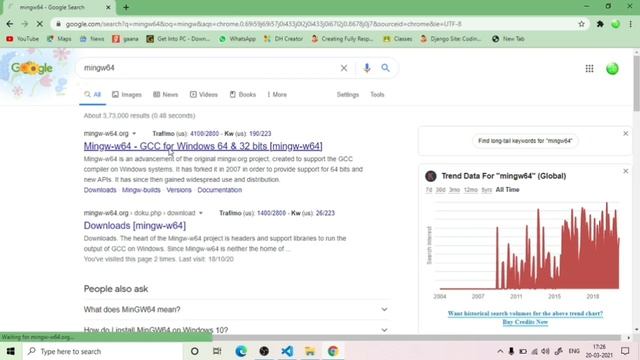Open the Mingw-w64 GCC for Windows result
This screenshot has width=640, height=360.
pos(203,146)
